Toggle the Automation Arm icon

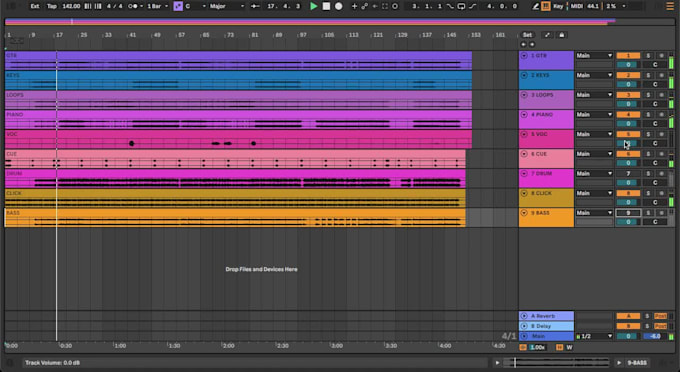tap(365, 6)
